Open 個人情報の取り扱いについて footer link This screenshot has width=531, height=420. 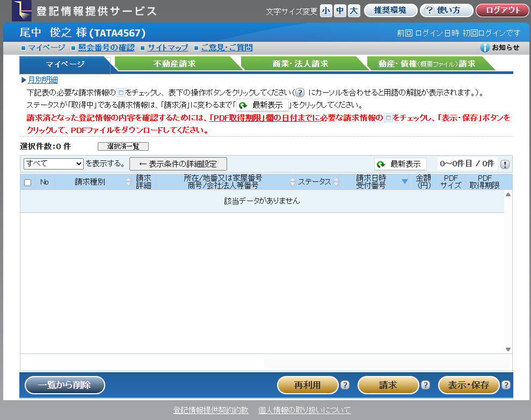pyautogui.click(x=304, y=410)
